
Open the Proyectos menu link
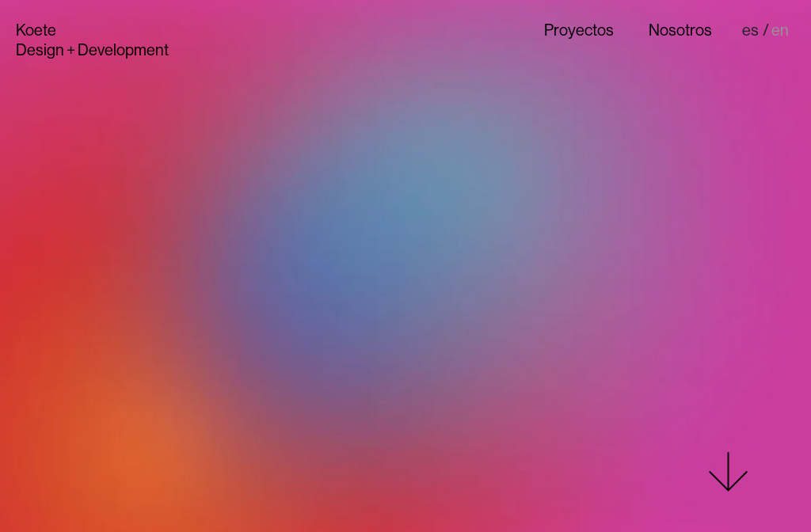click(x=578, y=31)
